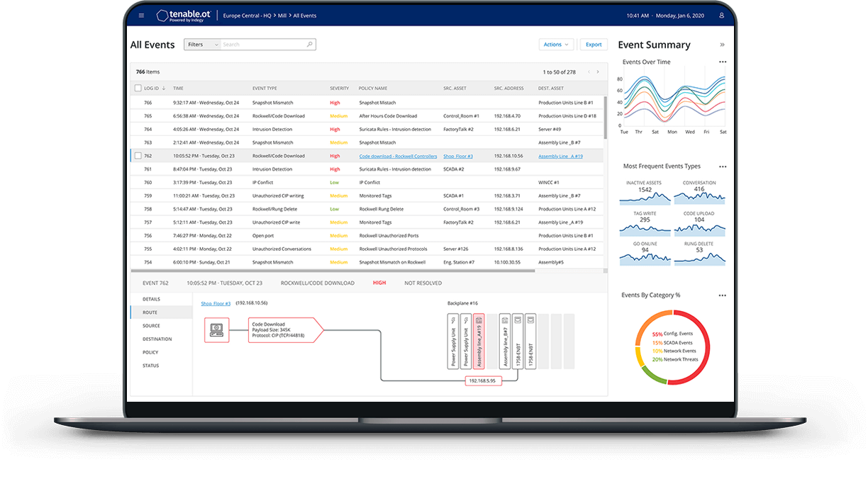The image size is (868, 491).
Task: Check the checkbox for event 762
Action: pos(138,156)
